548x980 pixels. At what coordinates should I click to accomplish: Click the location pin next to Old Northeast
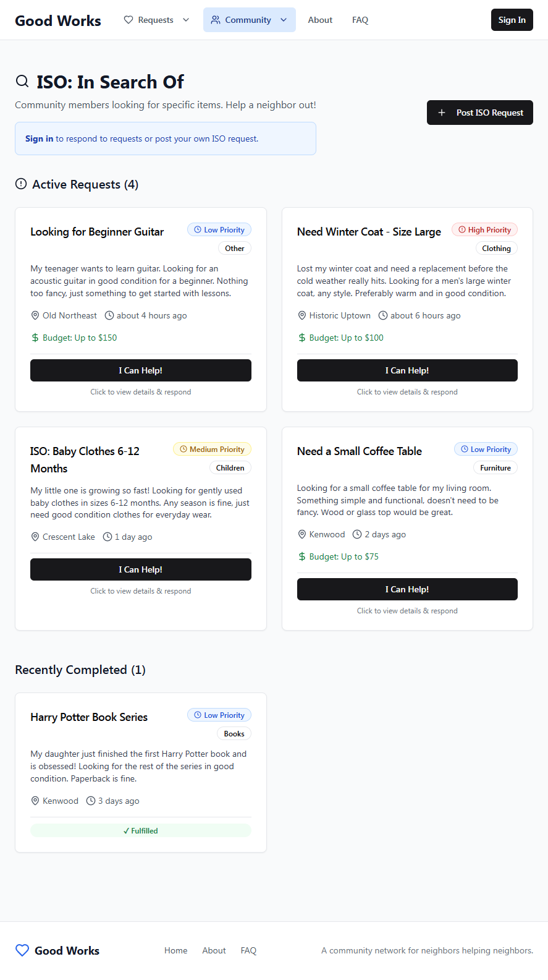point(35,315)
